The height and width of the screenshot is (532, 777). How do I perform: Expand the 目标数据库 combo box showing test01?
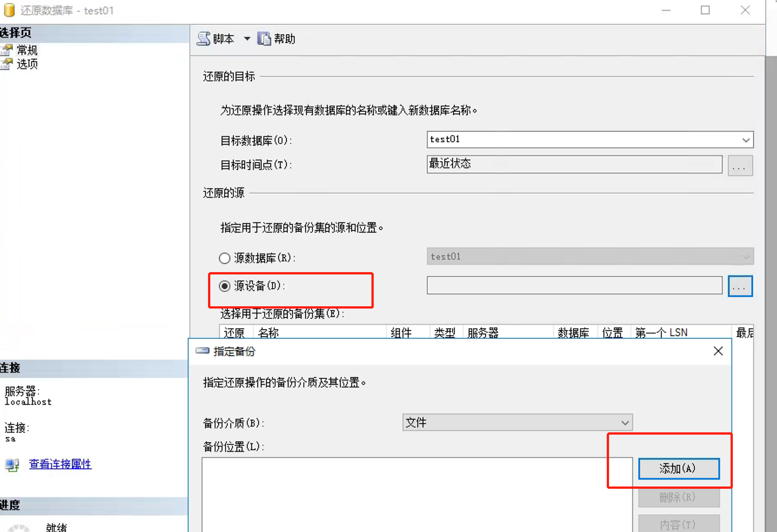click(746, 140)
